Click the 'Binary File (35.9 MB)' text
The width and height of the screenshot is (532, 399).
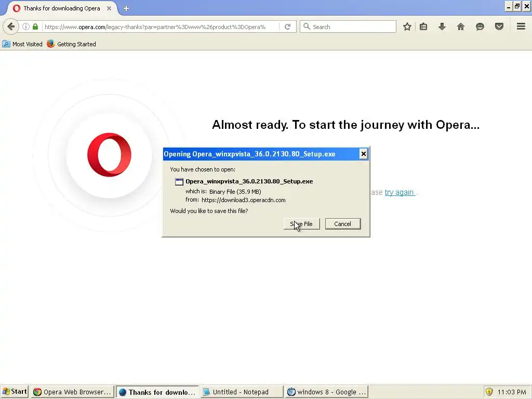click(235, 192)
